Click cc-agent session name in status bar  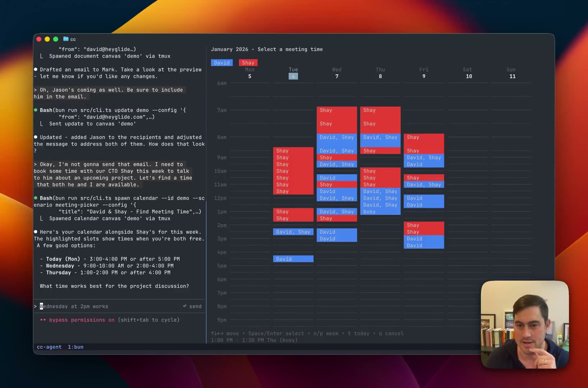tap(49, 347)
